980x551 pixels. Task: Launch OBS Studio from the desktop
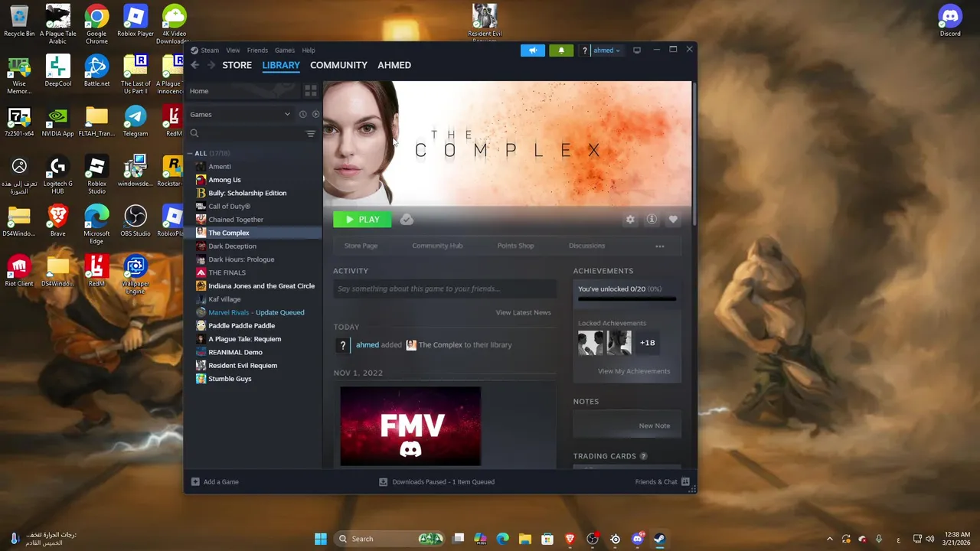point(136,221)
